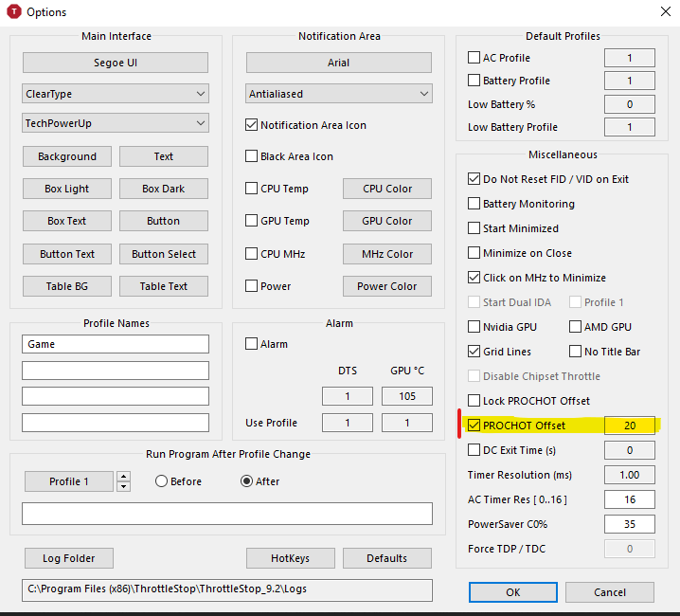Edit the Low Battery Profile number
This screenshot has height=616, width=680.
coord(630,127)
